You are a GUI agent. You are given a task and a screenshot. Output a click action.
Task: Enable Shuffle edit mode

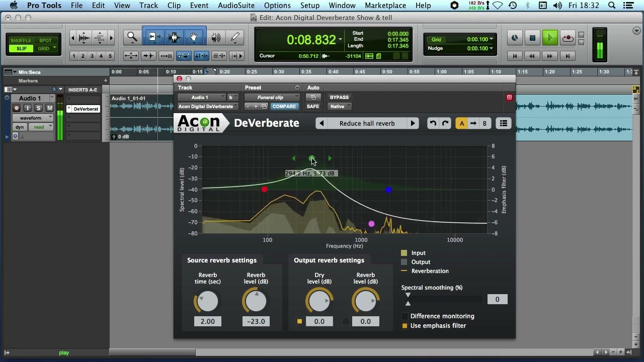pyautogui.click(x=21, y=40)
